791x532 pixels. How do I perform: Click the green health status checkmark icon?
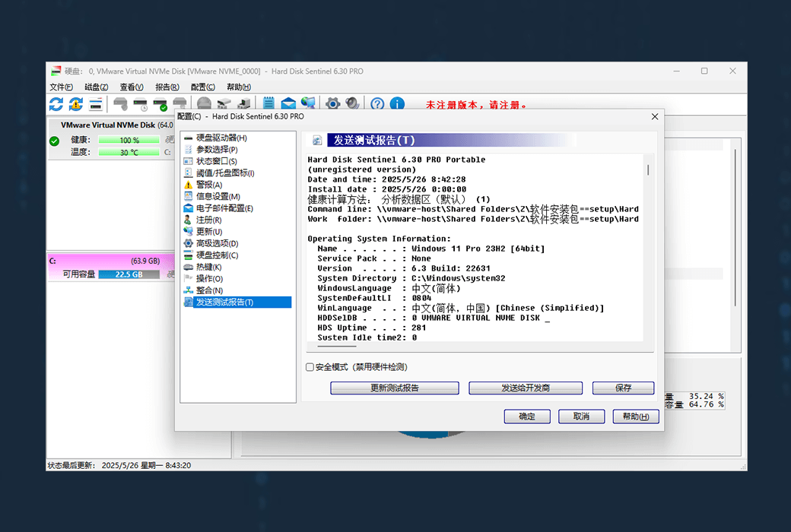[x=55, y=141]
